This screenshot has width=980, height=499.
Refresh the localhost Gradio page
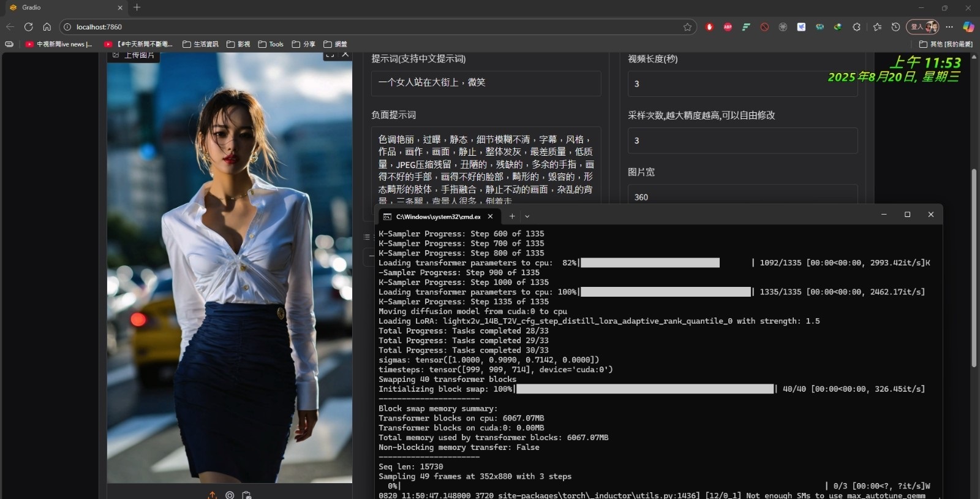click(28, 27)
